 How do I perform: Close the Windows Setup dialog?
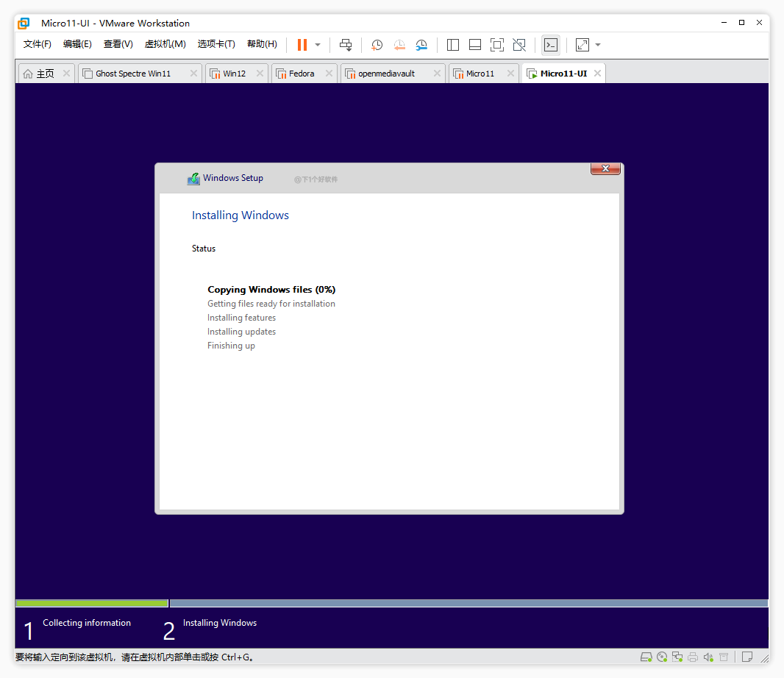pos(605,168)
